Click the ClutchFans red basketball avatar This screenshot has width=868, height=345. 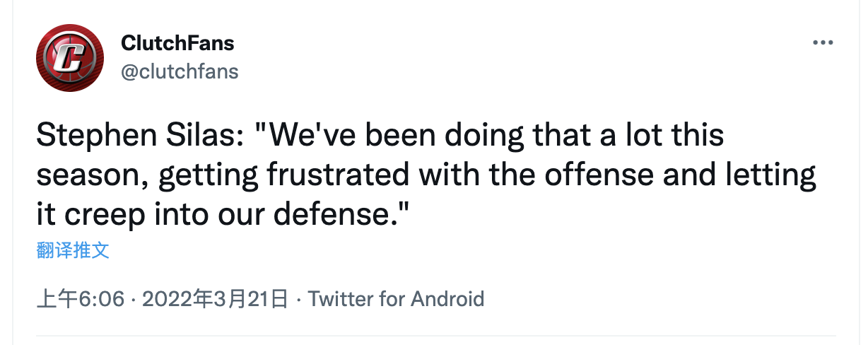70,57
